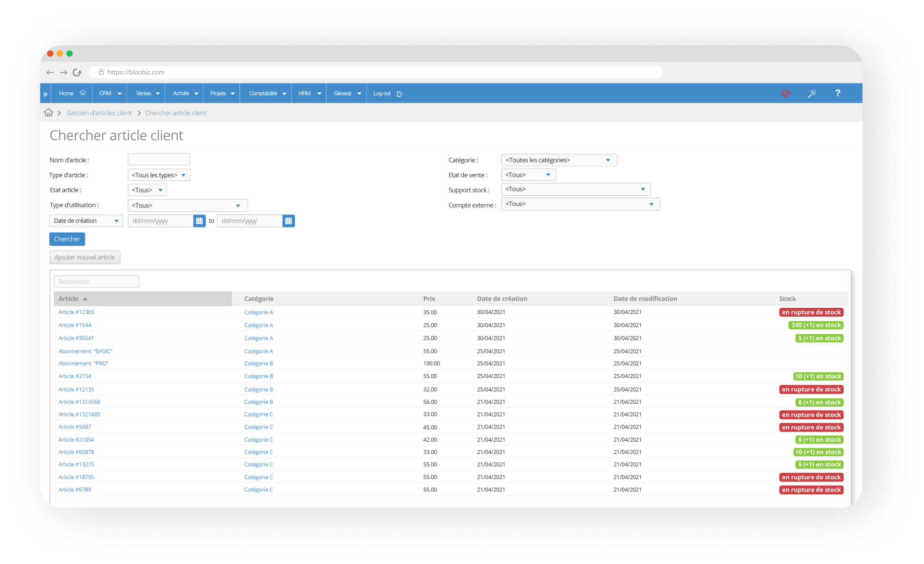The width and height of the screenshot is (924, 564).
Task: Click the Rechercher table search field
Action: [x=97, y=282]
